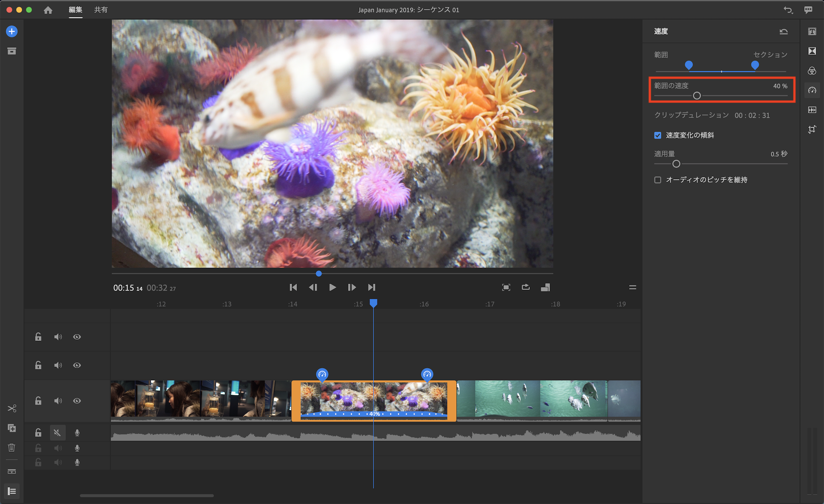The image size is (824, 504).
Task: Expand the track controls list icon
Action: pos(12,491)
